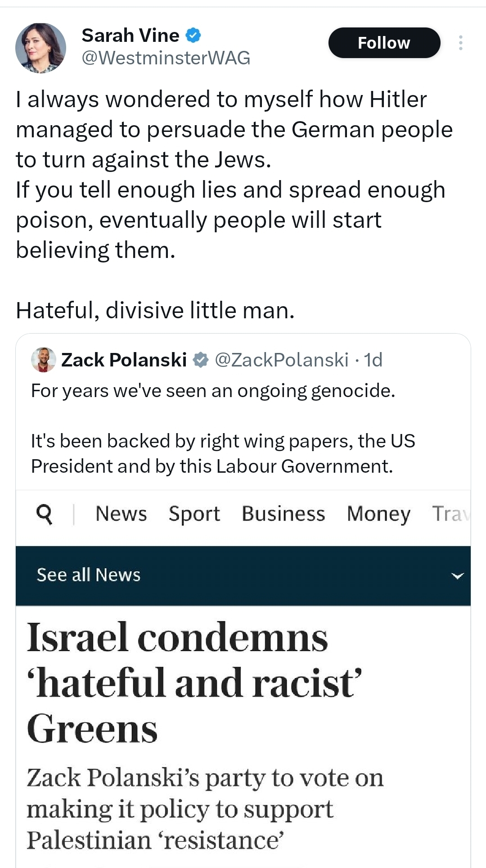Open the See all News dropdown
Viewport: 486px width, 868px height.
[89, 575]
